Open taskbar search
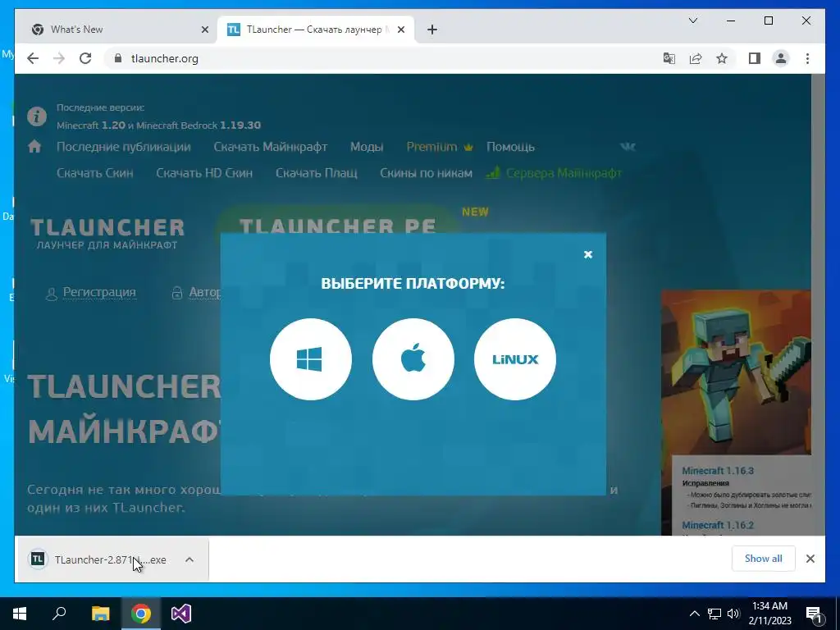Image resolution: width=840 pixels, height=630 pixels. [x=59, y=614]
